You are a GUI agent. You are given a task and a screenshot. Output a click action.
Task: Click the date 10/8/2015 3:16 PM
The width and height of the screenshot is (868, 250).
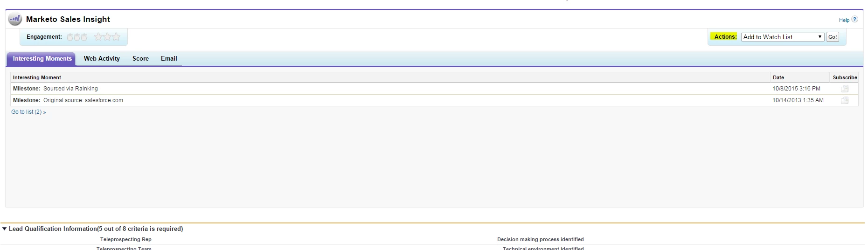click(796, 89)
